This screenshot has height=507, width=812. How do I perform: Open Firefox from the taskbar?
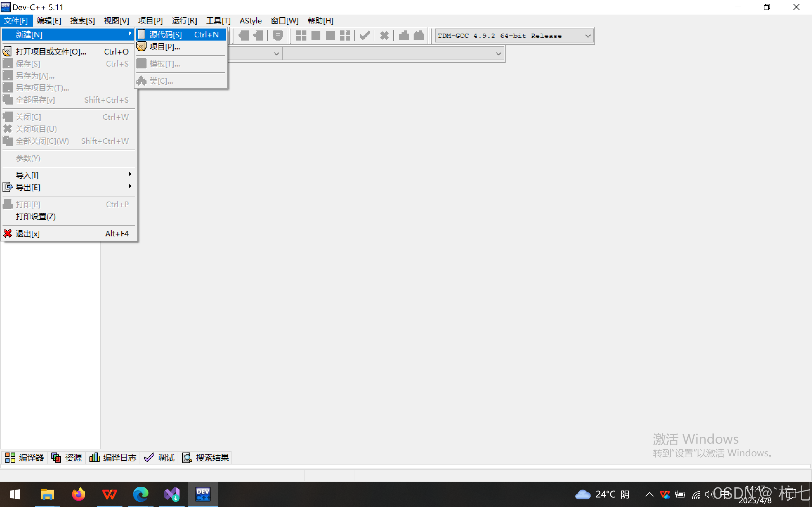pos(79,494)
